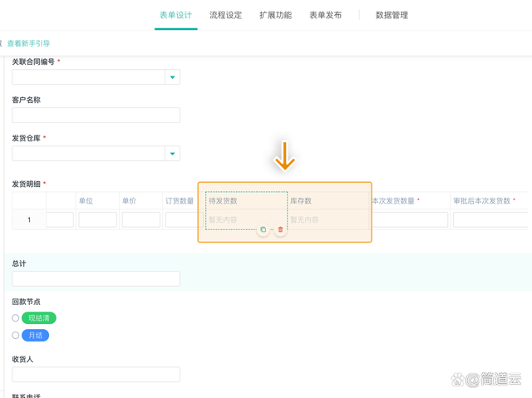Click the 收货人 input field
532x398 pixels.
pyautogui.click(x=96, y=375)
